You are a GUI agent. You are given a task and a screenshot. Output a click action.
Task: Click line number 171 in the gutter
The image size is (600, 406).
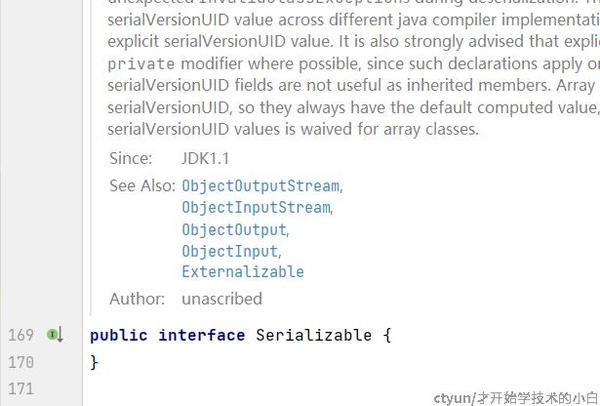click(21, 388)
